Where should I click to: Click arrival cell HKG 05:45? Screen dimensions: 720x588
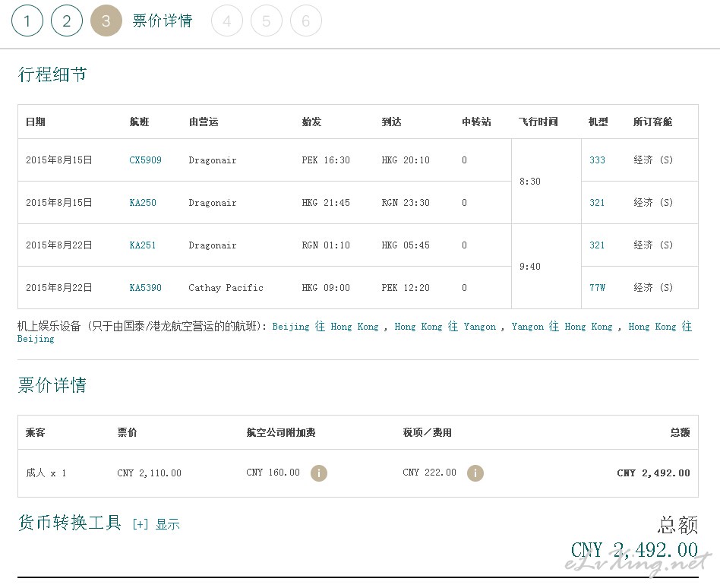pos(406,245)
